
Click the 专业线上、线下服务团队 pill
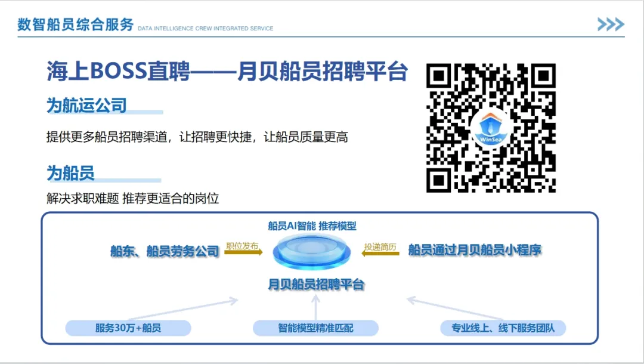click(x=503, y=328)
